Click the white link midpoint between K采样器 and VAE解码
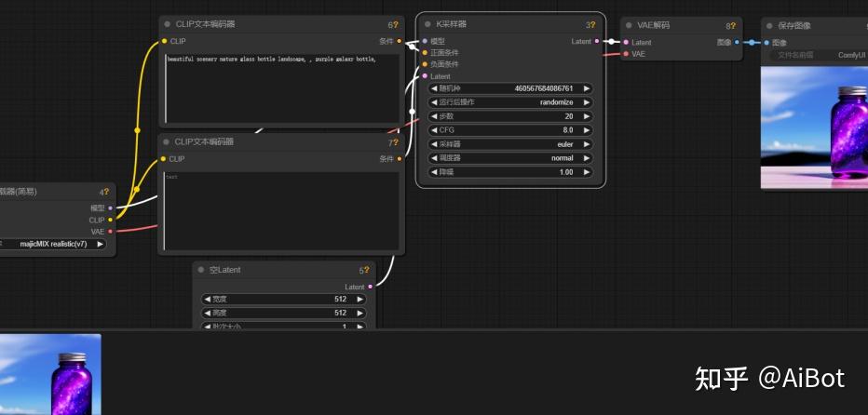This screenshot has width=868, height=415. coord(611,42)
